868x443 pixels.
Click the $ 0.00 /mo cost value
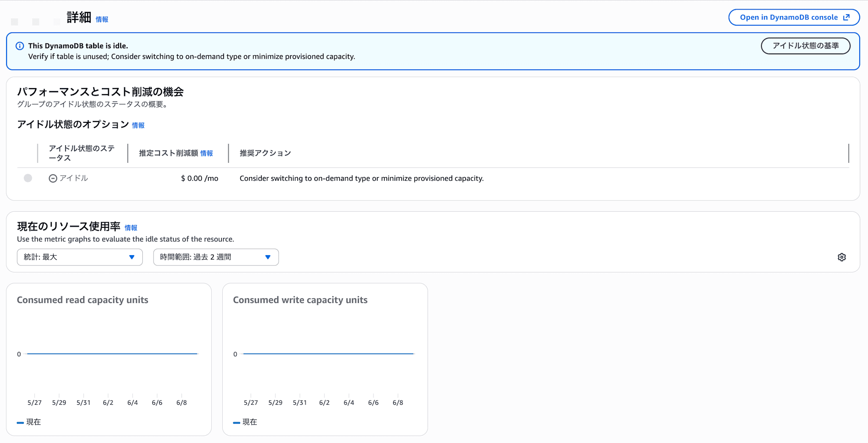200,178
